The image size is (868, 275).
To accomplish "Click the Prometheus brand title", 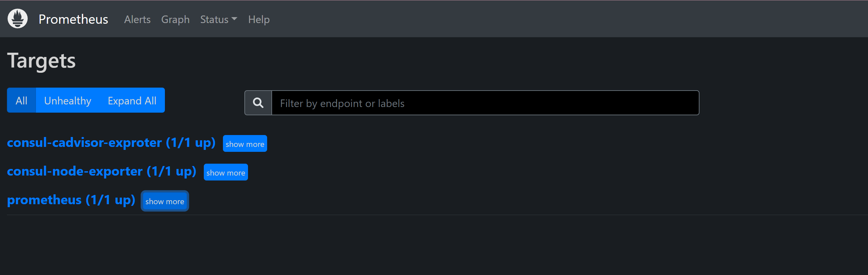I will tap(73, 19).
